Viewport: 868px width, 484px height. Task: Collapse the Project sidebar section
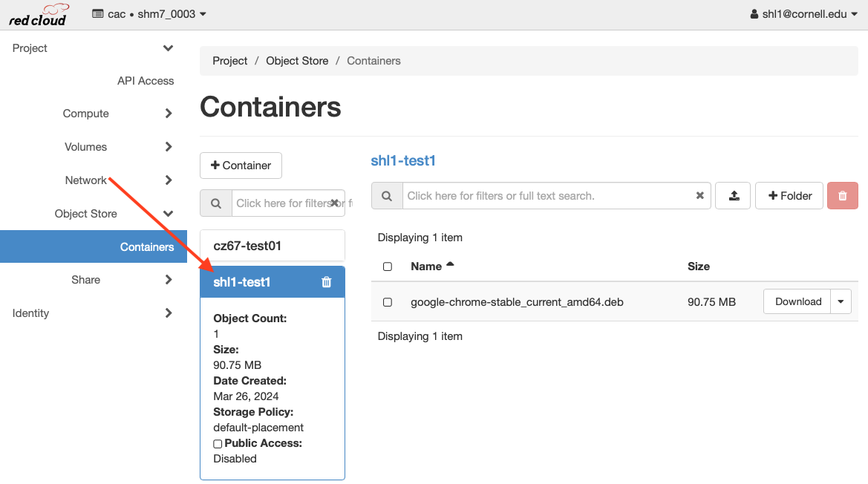pos(93,48)
